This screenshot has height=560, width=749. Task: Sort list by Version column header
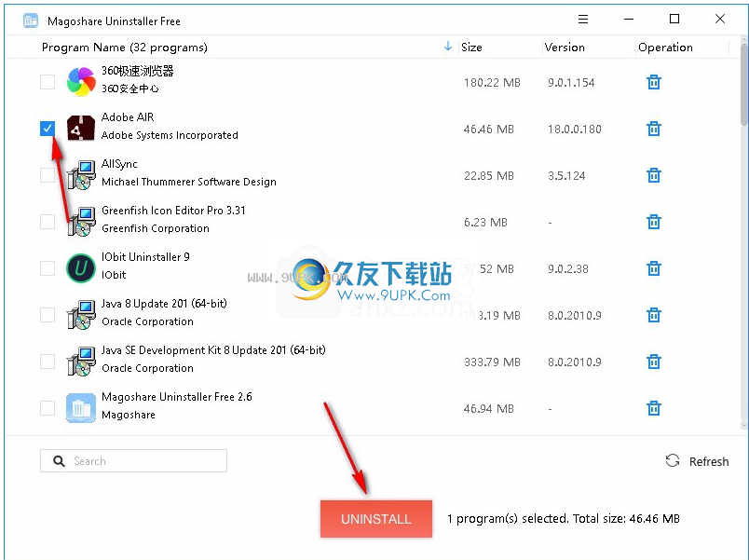565,48
